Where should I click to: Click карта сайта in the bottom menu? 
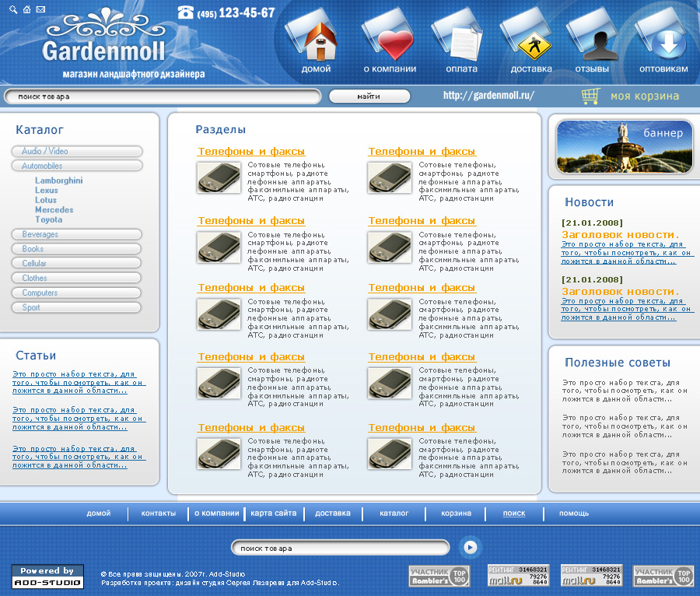[x=274, y=514]
